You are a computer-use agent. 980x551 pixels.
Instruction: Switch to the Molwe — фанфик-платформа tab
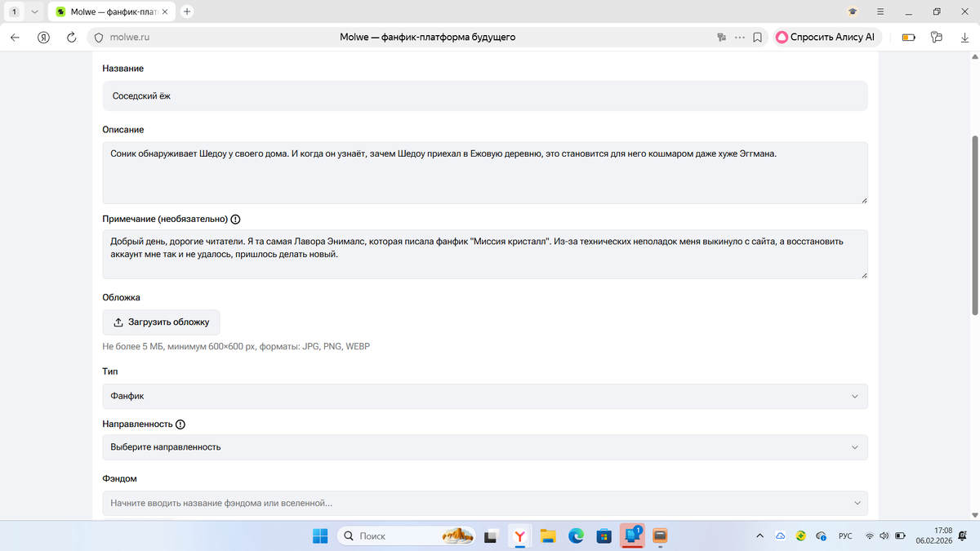click(x=113, y=11)
